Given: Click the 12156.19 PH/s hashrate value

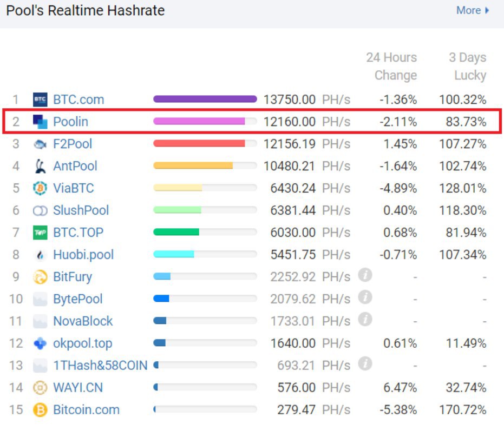Looking at the screenshot, I should click(x=307, y=144).
